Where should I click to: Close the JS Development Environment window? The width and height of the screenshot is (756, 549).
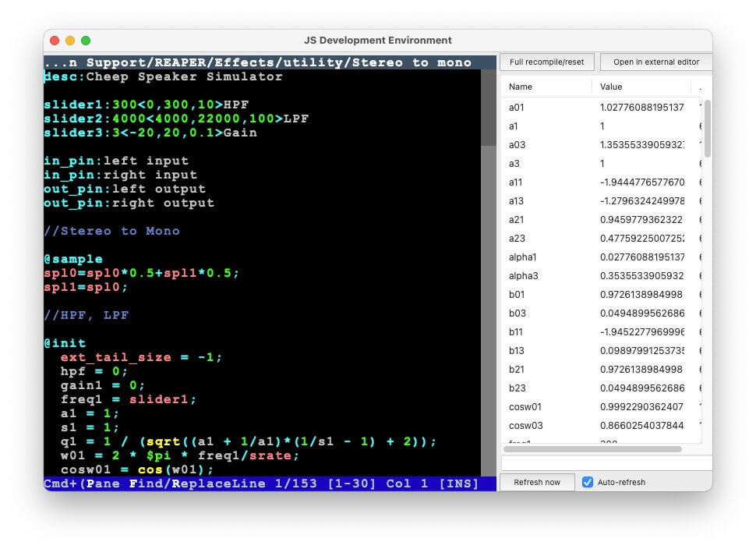click(x=55, y=41)
